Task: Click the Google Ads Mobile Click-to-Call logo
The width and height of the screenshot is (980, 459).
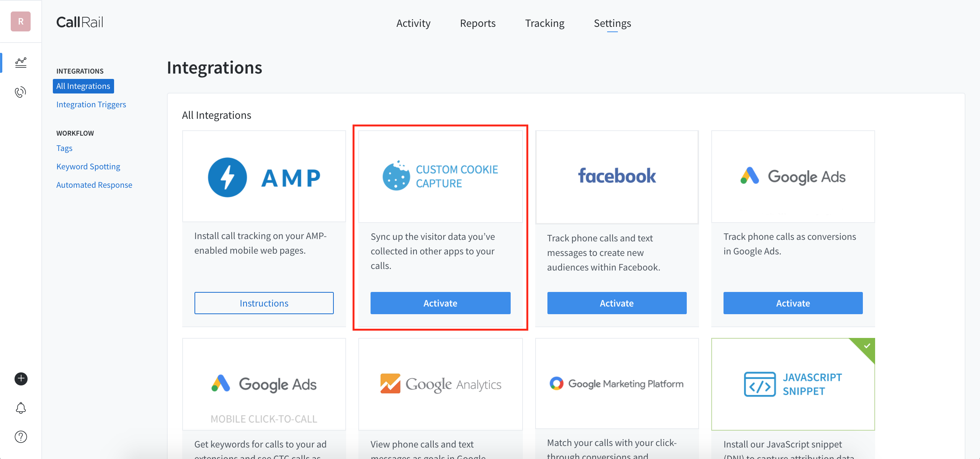Action: click(264, 384)
